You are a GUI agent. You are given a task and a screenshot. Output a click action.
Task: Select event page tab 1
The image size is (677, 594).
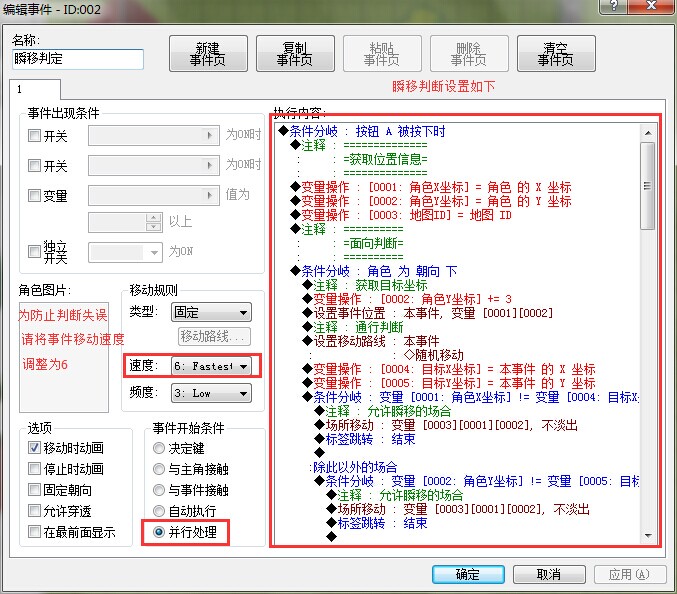(35, 89)
